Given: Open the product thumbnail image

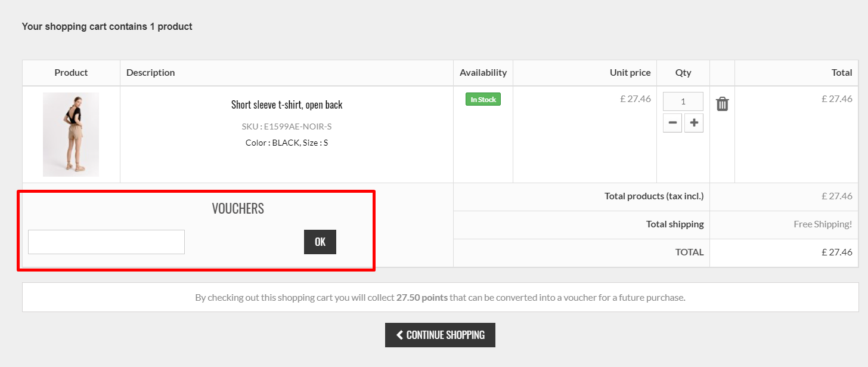Looking at the screenshot, I should 71,134.
